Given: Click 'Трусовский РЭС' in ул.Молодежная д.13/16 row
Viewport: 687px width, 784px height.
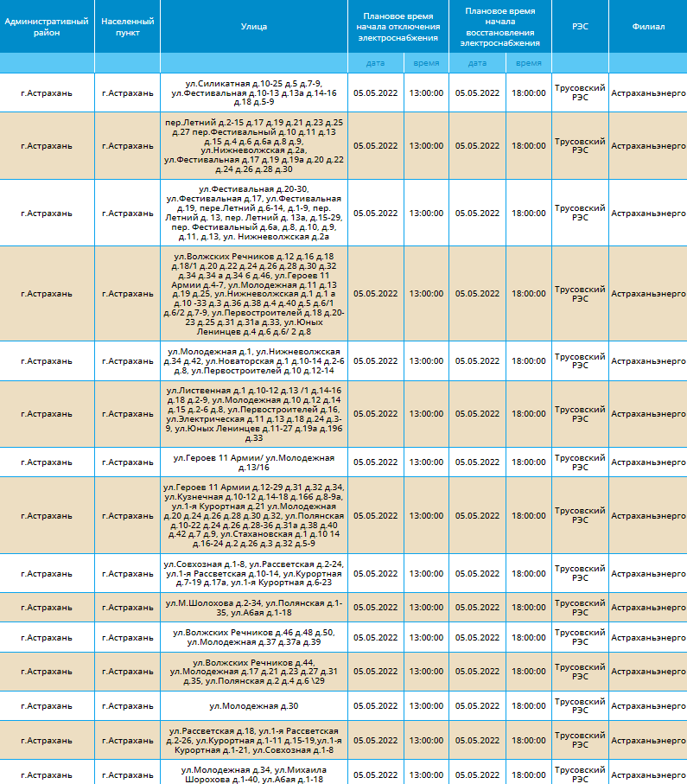Looking at the screenshot, I should tap(580, 462).
